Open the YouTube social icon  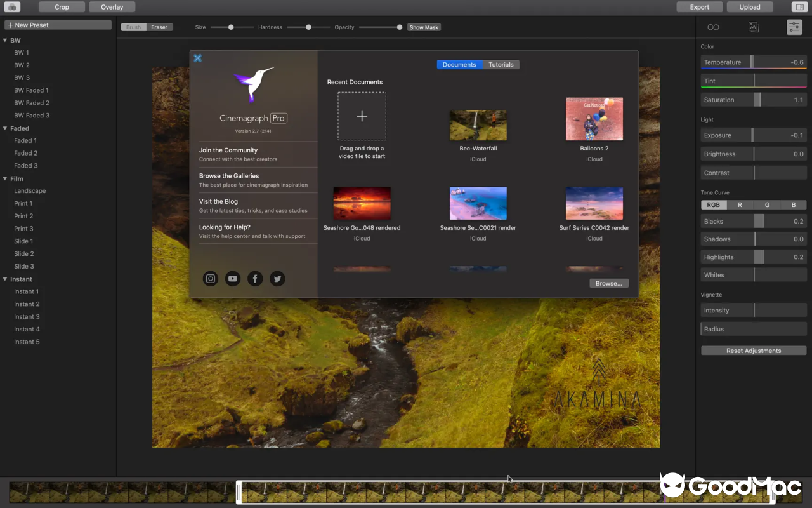[x=233, y=279]
